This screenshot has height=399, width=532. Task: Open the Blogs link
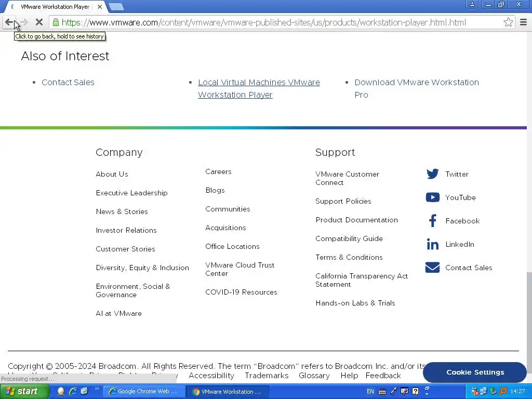coord(215,190)
